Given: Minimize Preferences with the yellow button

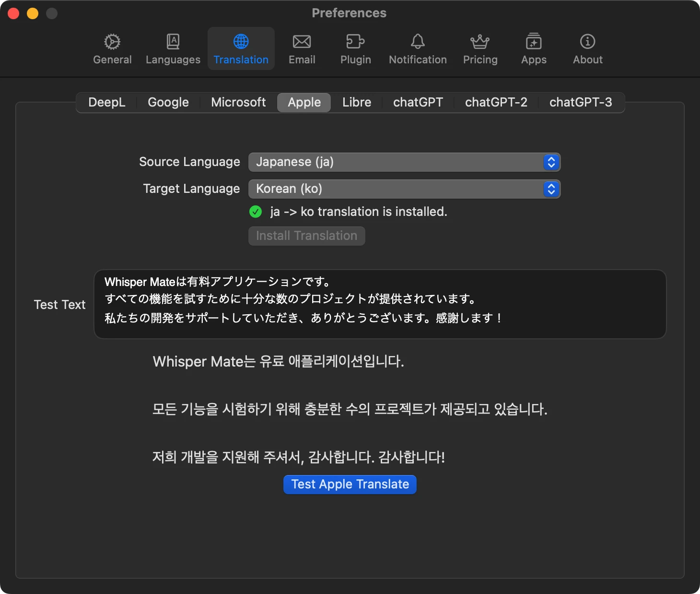Looking at the screenshot, I should (33, 13).
